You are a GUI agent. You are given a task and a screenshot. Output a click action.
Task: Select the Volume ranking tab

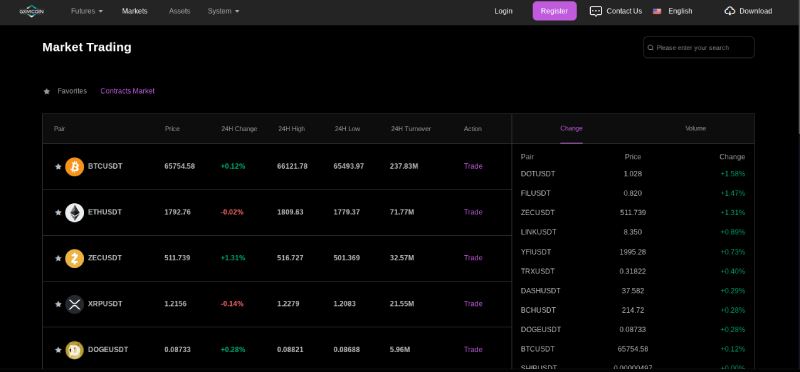[x=695, y=129]
